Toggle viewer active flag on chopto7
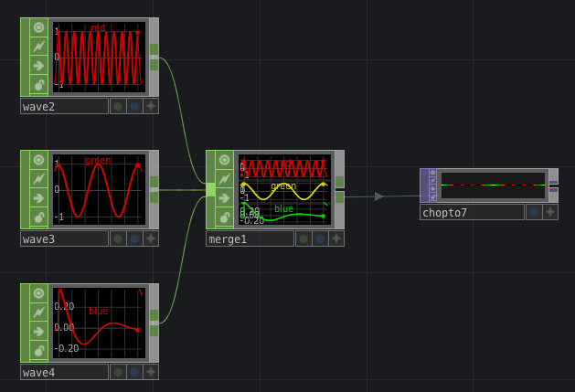This screenshot has width=575, height=392. pyautogui.click(x=432, y=173)
